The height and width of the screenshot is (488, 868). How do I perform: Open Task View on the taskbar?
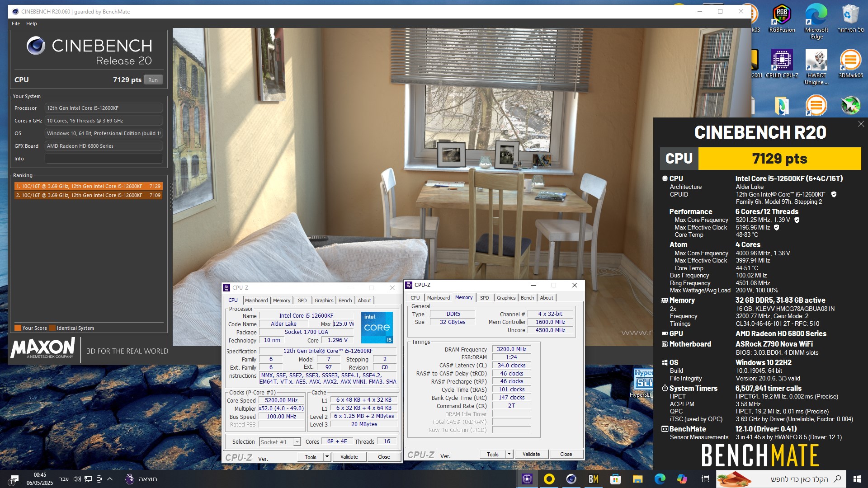(705, 479)
